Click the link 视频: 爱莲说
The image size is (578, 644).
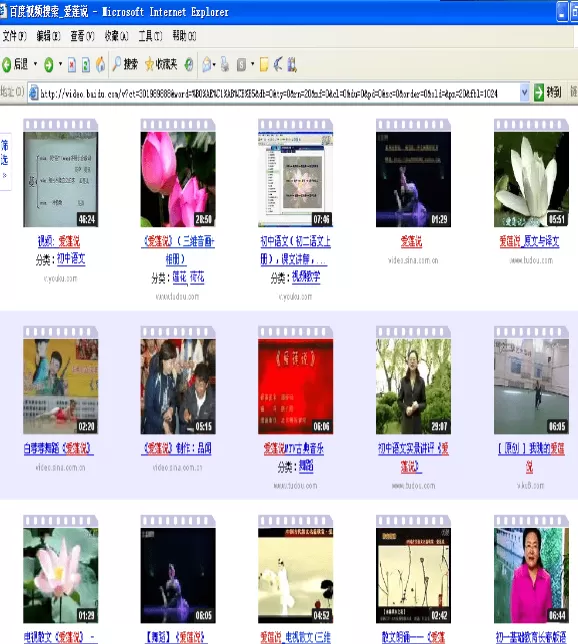tap(59, 241)
